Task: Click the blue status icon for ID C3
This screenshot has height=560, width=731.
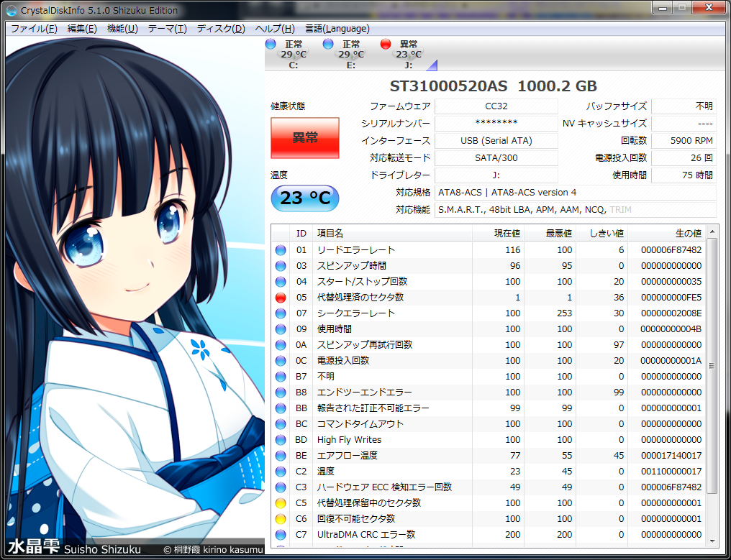Action: pos(281,487)
